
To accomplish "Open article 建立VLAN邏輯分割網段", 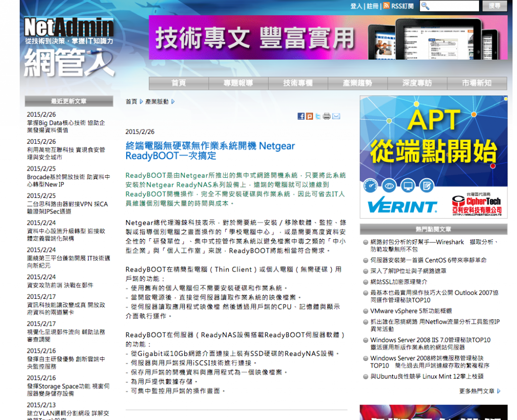I will (x=68, y=416).
